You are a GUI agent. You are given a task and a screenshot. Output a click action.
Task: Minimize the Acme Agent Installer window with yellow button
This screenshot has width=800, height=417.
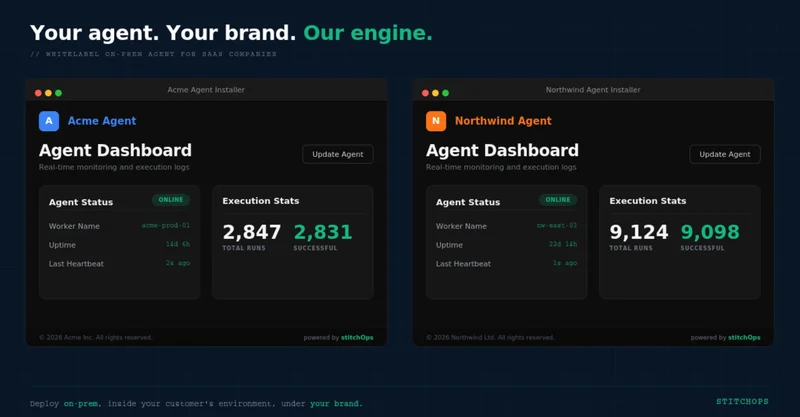pos(48,93)
